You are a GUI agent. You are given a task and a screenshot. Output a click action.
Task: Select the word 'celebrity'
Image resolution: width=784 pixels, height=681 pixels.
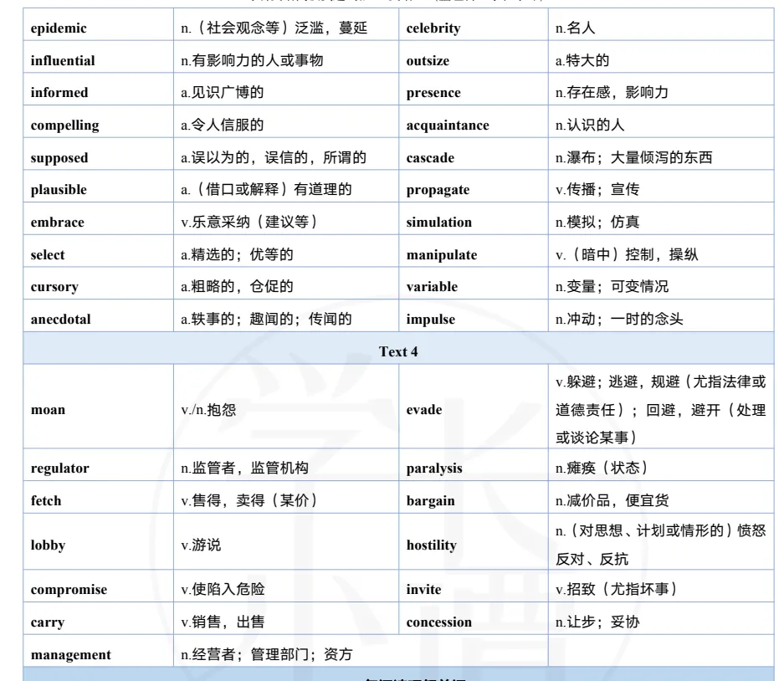click(x=433, y=28)
